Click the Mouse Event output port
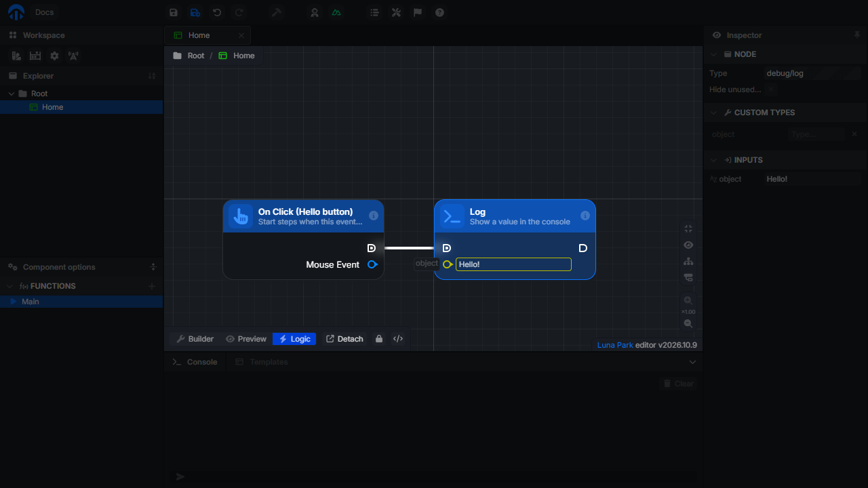Viewport: 868px width, 488px height. [372, 264]
